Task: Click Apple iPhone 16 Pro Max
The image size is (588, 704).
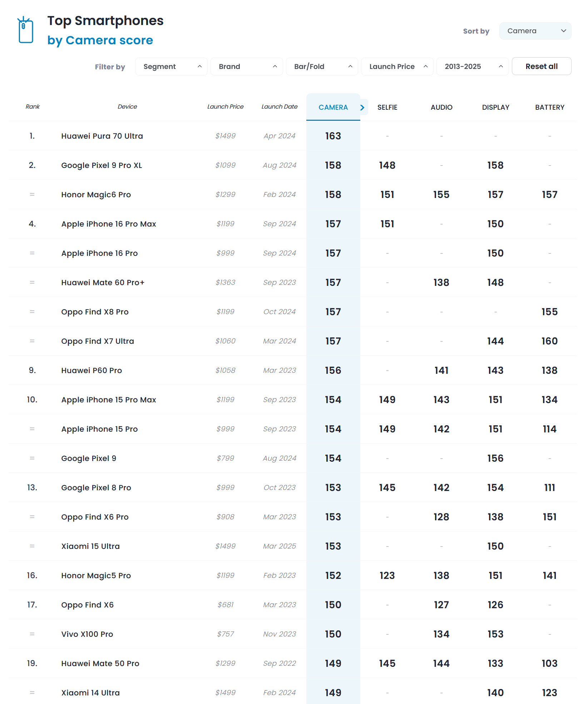Action: (109, 224)
